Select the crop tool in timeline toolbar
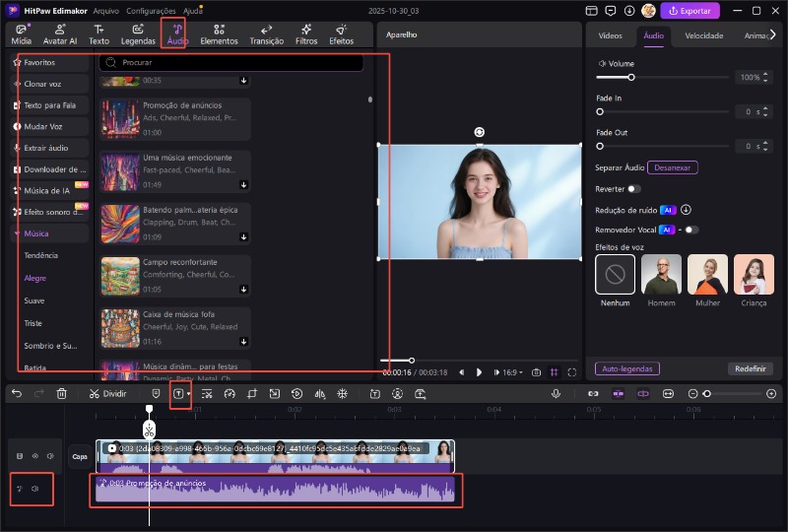Viewport: 788px width, 532px height. click(x=252, y=394)
